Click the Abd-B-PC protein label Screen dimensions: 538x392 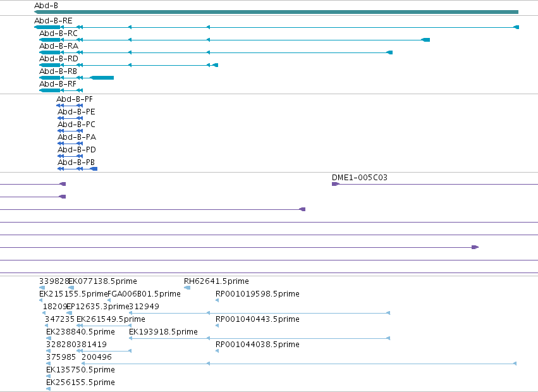76,125
